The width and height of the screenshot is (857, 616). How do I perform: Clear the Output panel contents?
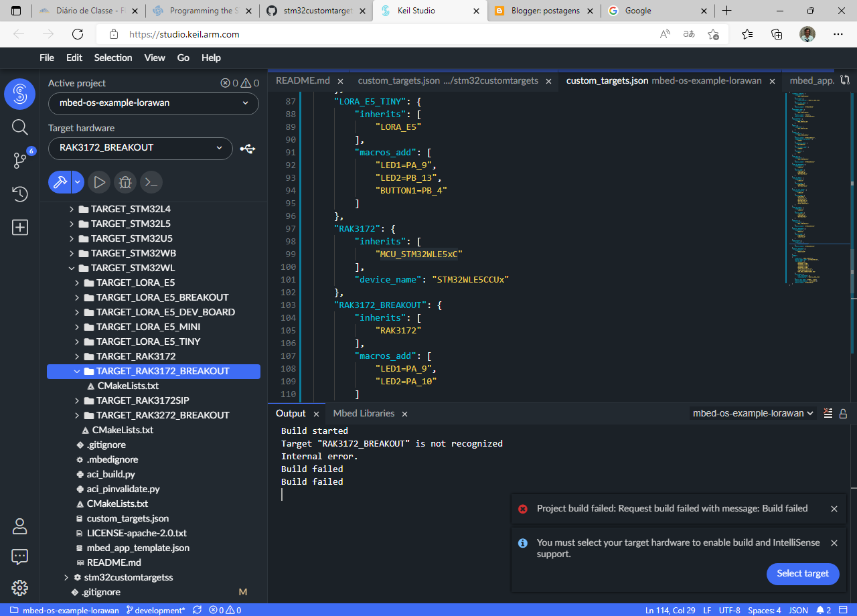point(828,413)
